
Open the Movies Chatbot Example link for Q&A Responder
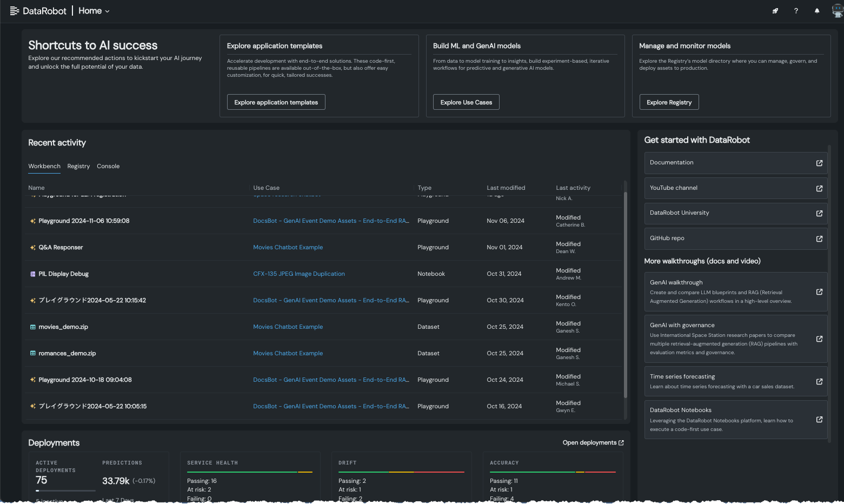(x=288, y=248)
